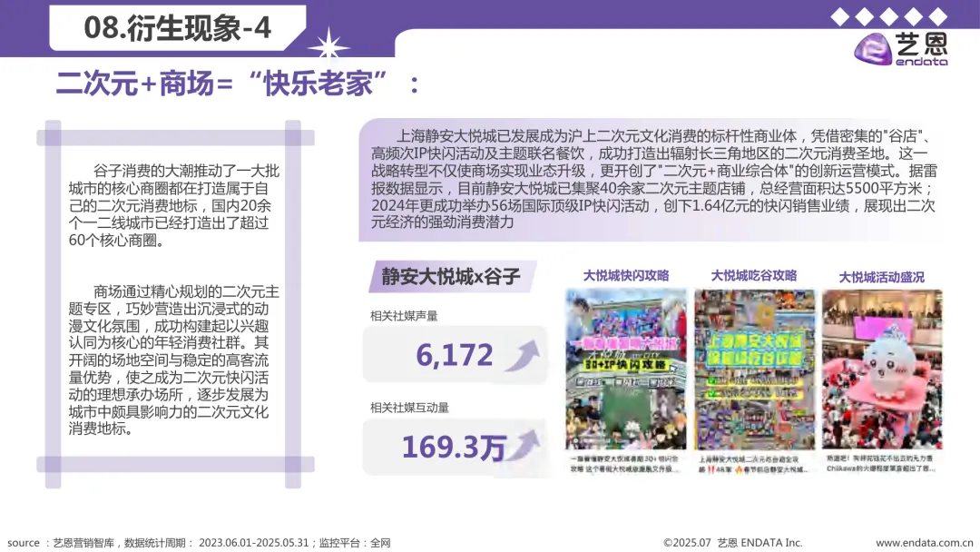The height and width of the screenshot is (552, 980).
Task: Click the 6,172 value
Action: tap(455, 355)
